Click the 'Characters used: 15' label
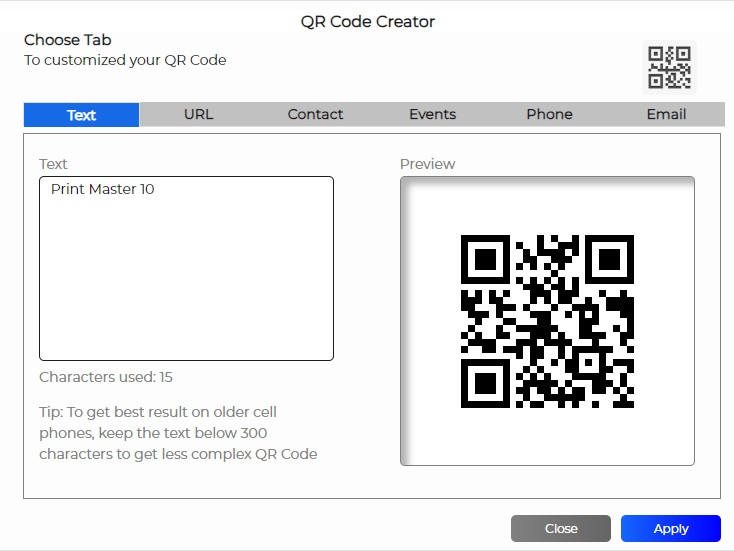Screen dimensions: 734x551 pos(106,377)
